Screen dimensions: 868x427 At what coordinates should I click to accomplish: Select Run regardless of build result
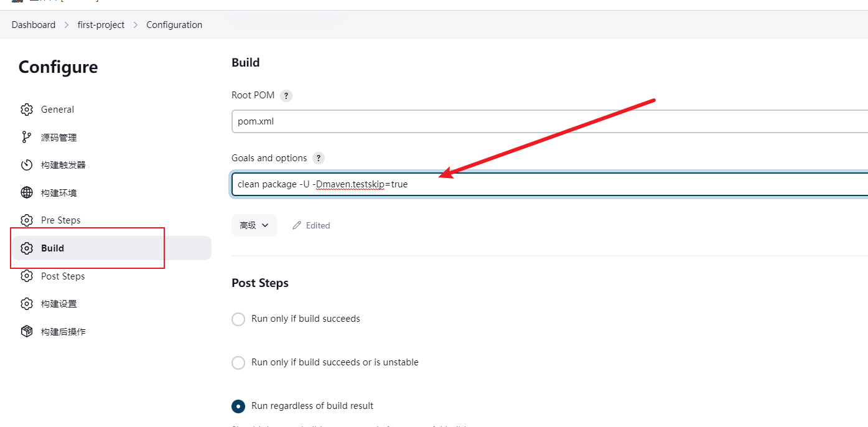pyautogui.click(x=238, y=406)
